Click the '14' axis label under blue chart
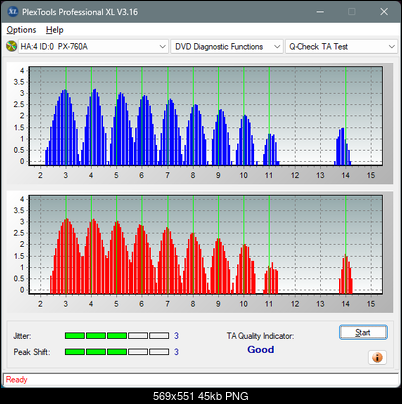 coord(345,175)
